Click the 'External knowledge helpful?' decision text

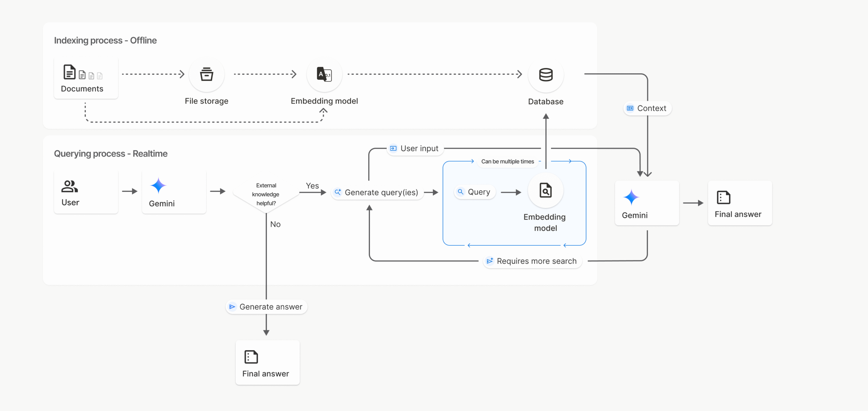(266, 194)
